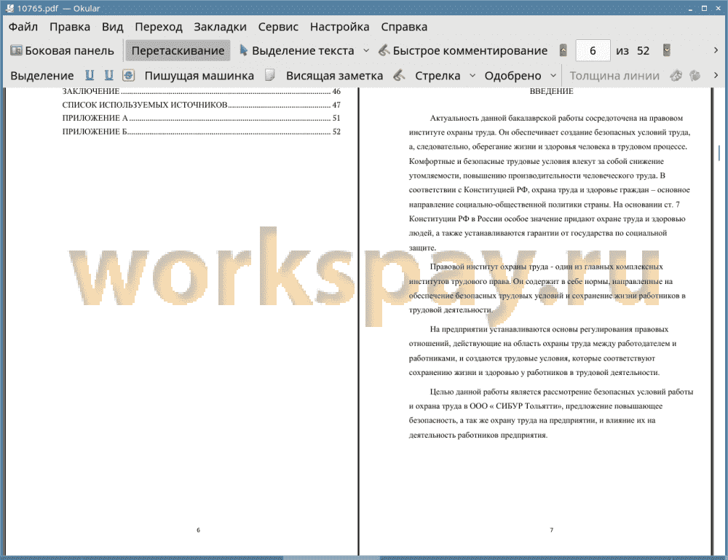
Task: Open the Файл menu
Action: (x=23, y=27)
